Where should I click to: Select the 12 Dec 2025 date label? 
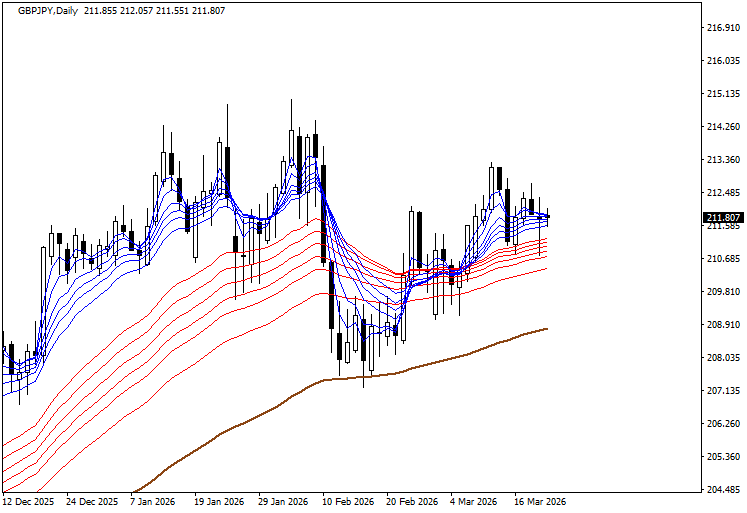pos(30,502)
